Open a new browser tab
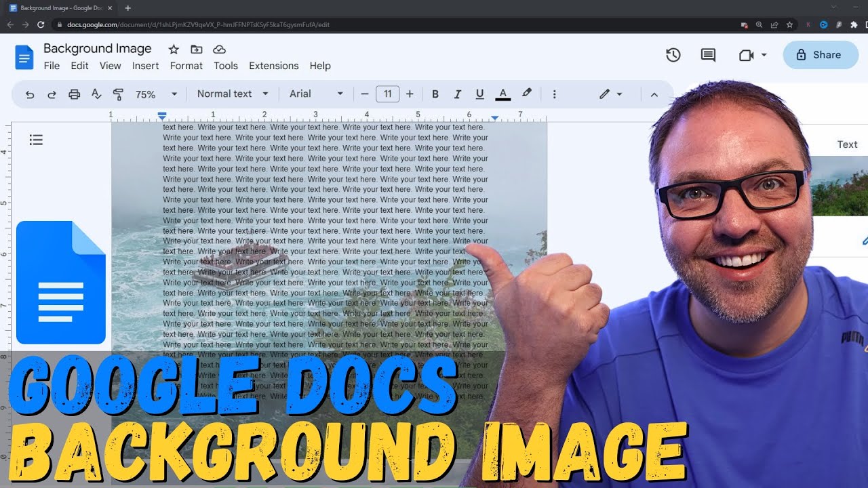Image resolution: width=868 pixels, height=488 pixels. pos(127,8)
